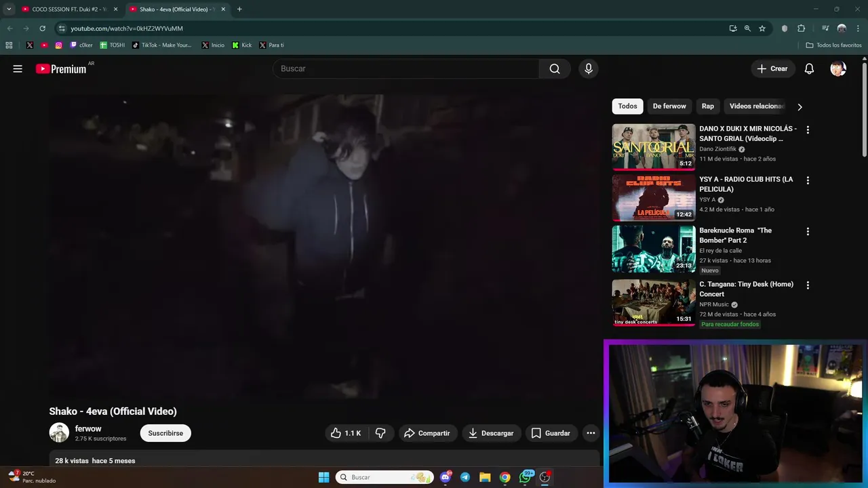Click the page vertical scrollbar

[865, 108]
